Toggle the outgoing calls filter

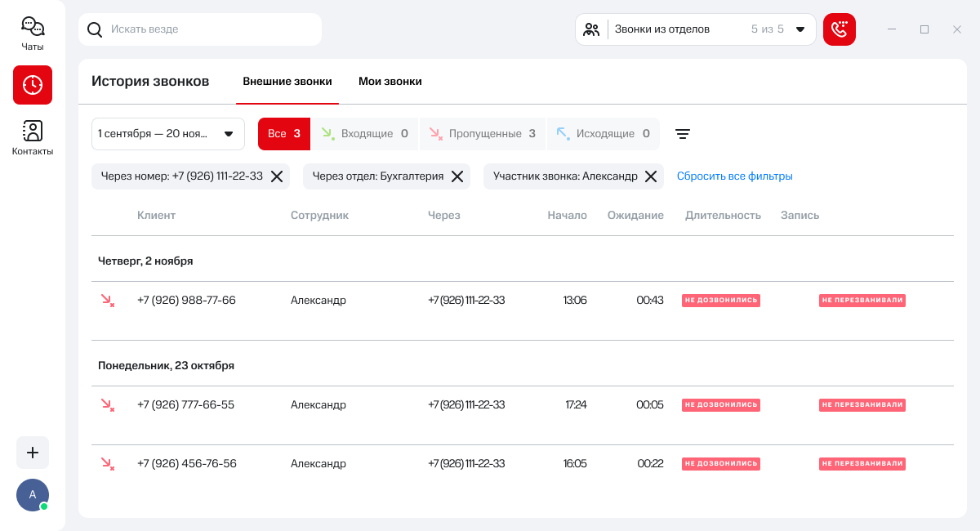tap(604, 134)
